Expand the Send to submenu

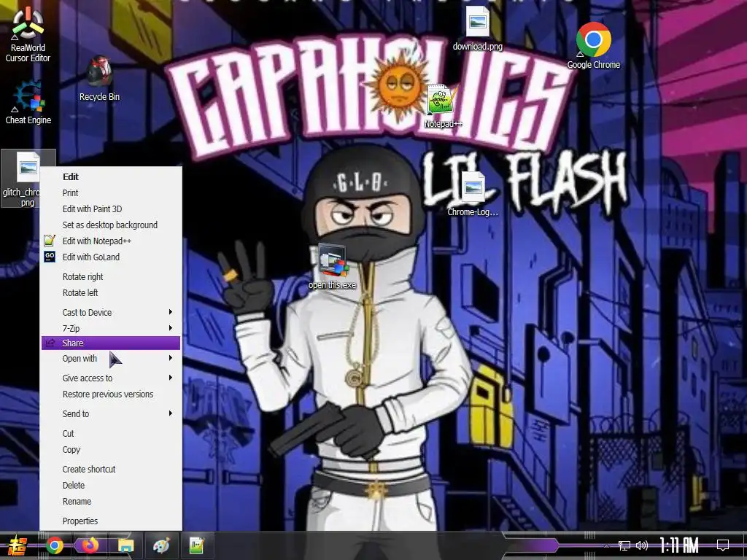pos(111,414)
